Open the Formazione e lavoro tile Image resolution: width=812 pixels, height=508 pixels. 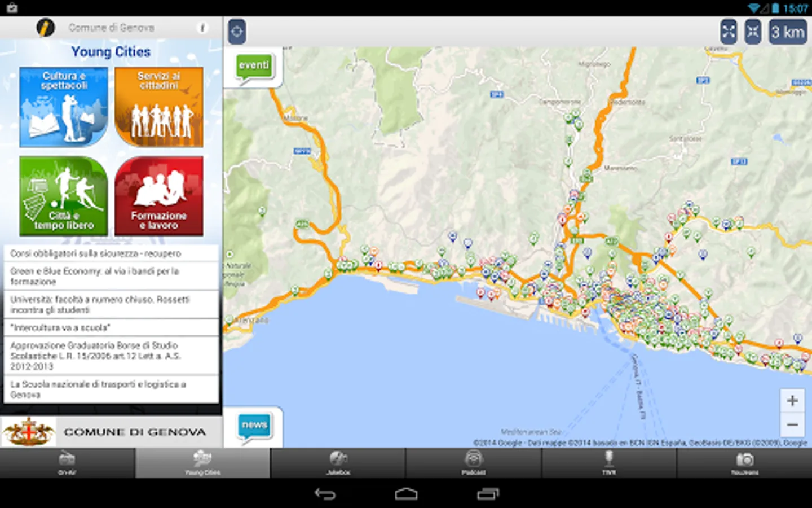point(159,196)
